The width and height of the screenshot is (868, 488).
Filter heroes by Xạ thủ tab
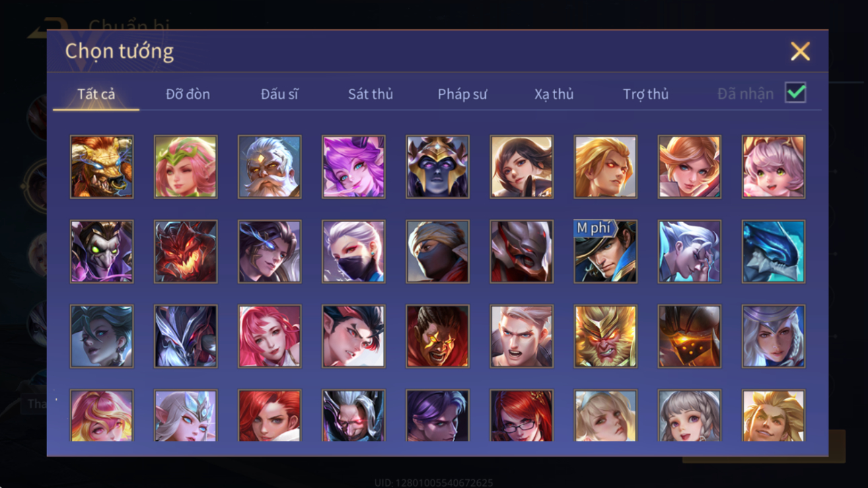(x=554, y=94)
